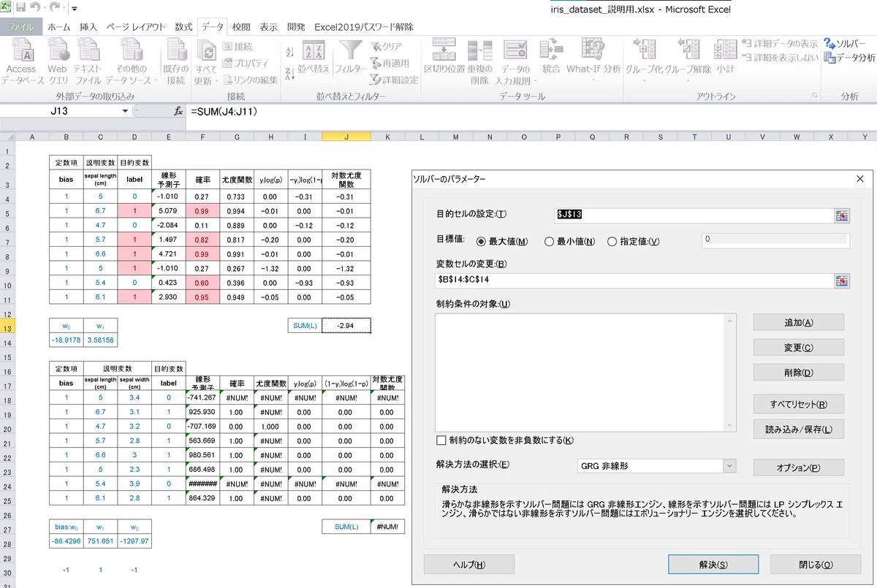Image resolution: width=877 pixels, height=588 pixels.
Task: Switch to the Formulas (数式) tab
Action: pos(184,27)
